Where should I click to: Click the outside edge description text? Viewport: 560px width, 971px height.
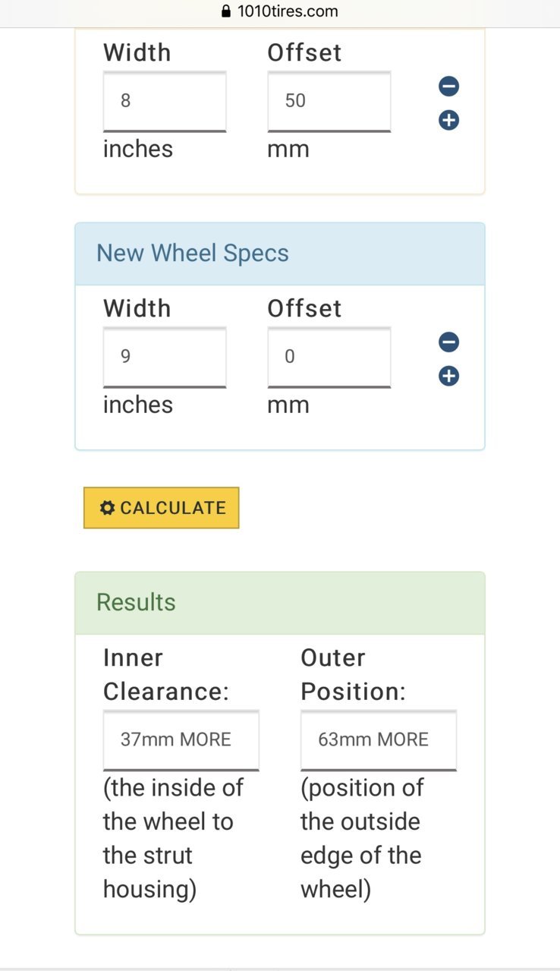click(362, 838)
